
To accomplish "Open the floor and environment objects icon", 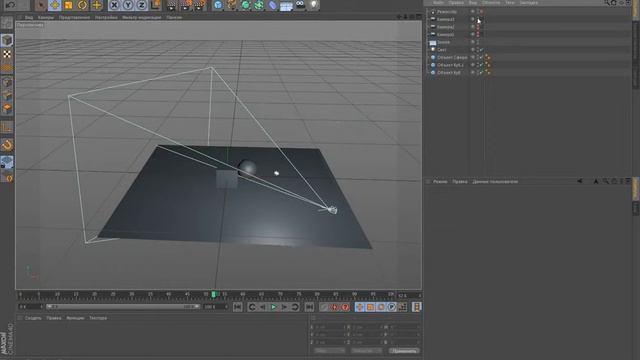I will [x=286, y=5].
